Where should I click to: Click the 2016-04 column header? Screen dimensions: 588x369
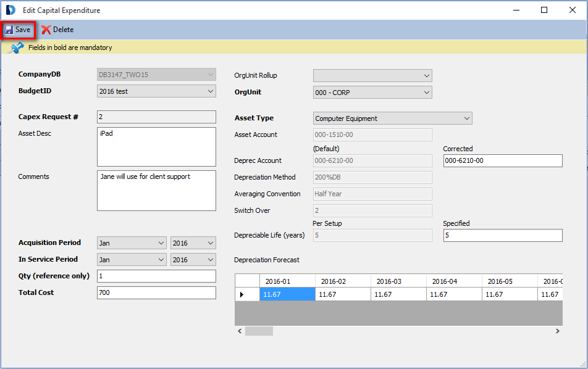click(x=454, y=281)
